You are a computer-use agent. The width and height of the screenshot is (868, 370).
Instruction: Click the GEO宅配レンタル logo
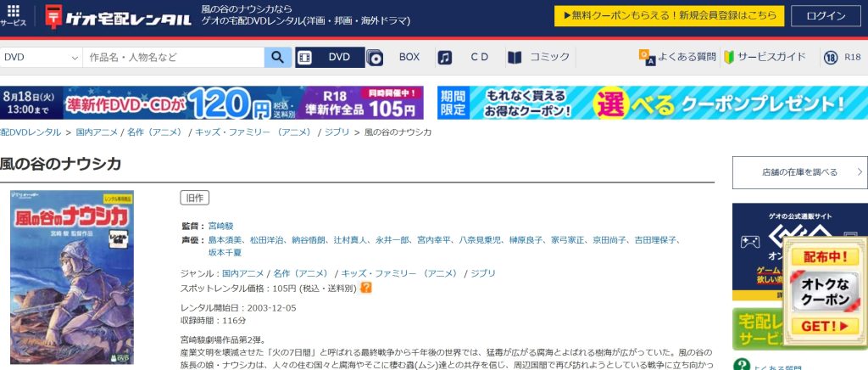pos(119,17)
